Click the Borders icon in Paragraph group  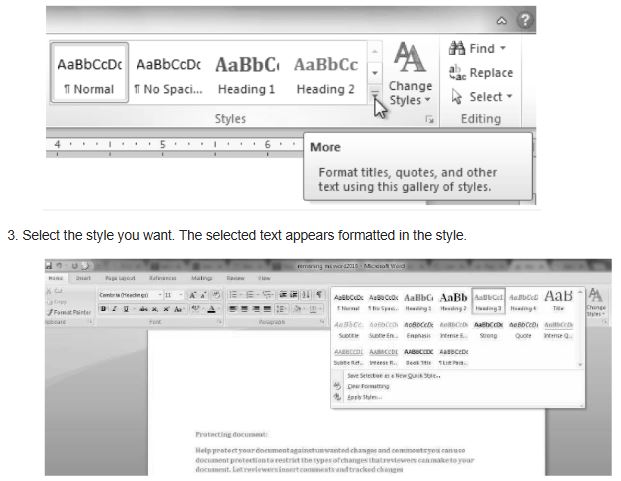point(313,309)
